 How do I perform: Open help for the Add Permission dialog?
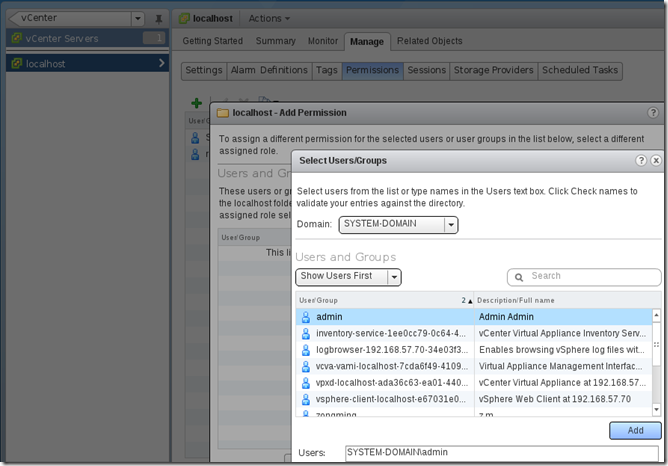click(653, 112)
